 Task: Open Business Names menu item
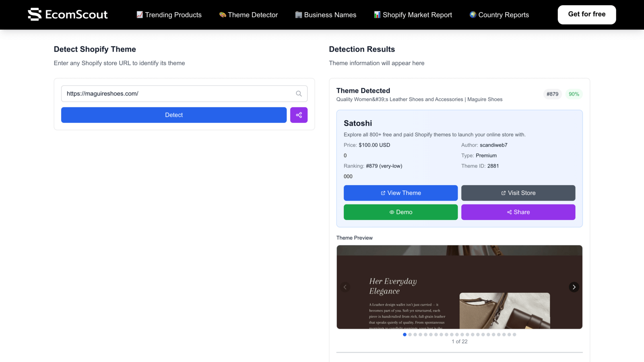pyautogui.click(x=326, y=15)
